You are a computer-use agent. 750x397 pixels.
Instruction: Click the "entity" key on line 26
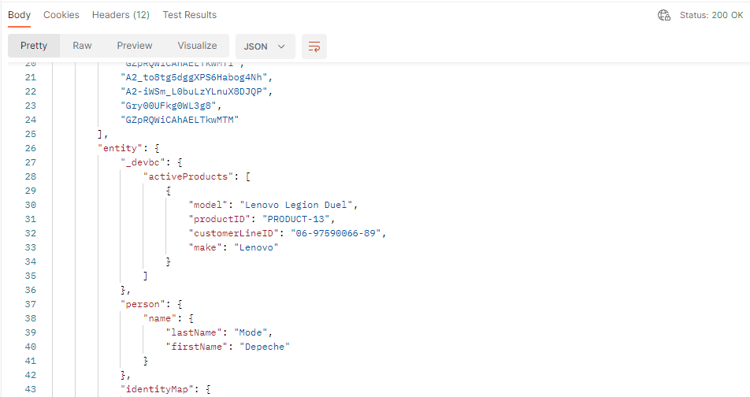pyautogui.click(x=120, y=148)
